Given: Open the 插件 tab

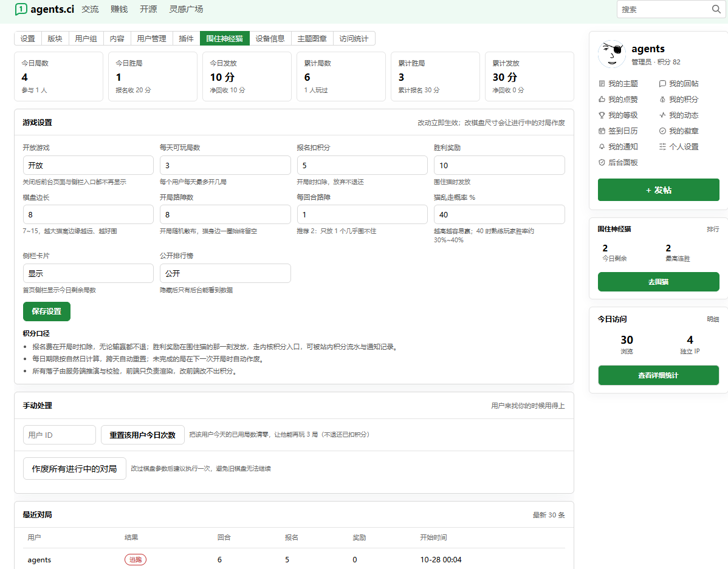Looking at the screenshot, I should 186,38.
